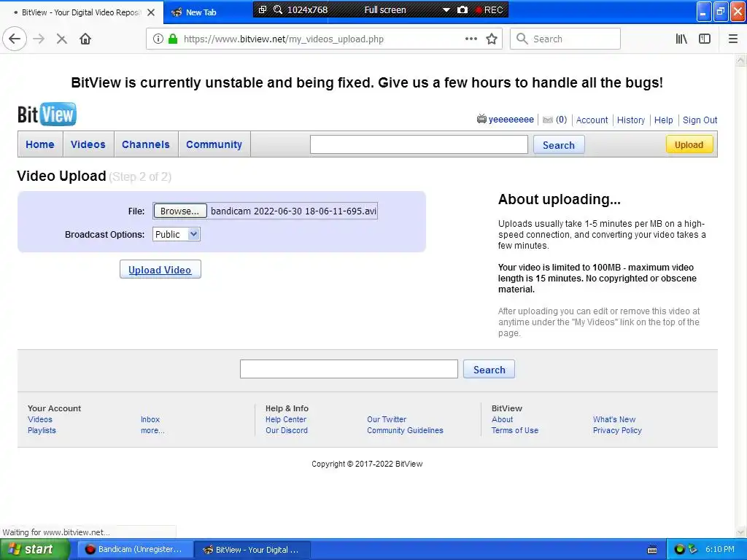The width and height of the screenshot is (747, 560).
Task: Open footer more... link
Action: 152,430
